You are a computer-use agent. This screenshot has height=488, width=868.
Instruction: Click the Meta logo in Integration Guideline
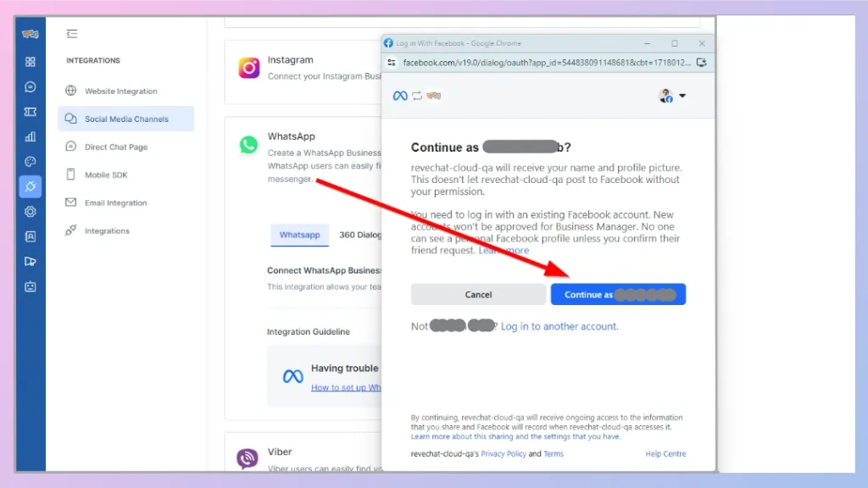click(292, 376)
